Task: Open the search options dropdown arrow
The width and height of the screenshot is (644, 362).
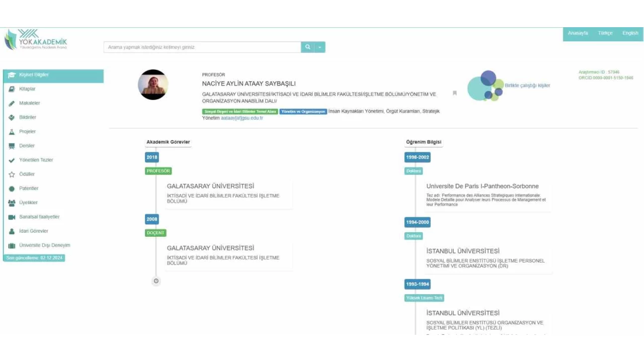Action: 320,47
